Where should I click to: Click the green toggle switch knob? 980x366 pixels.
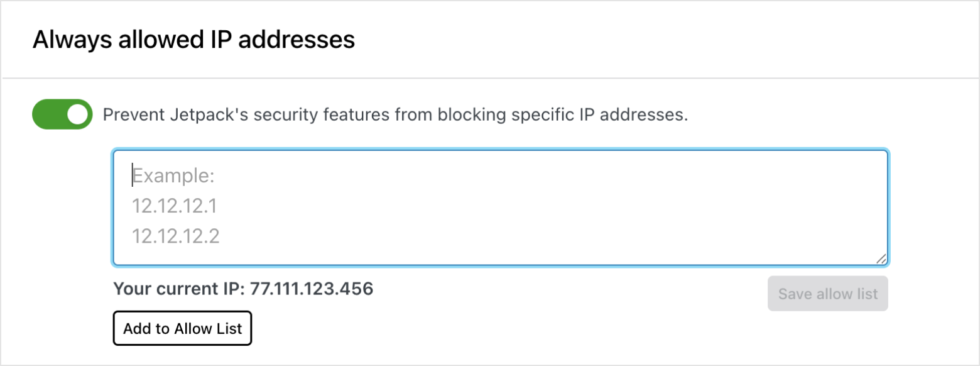point(78,114)
